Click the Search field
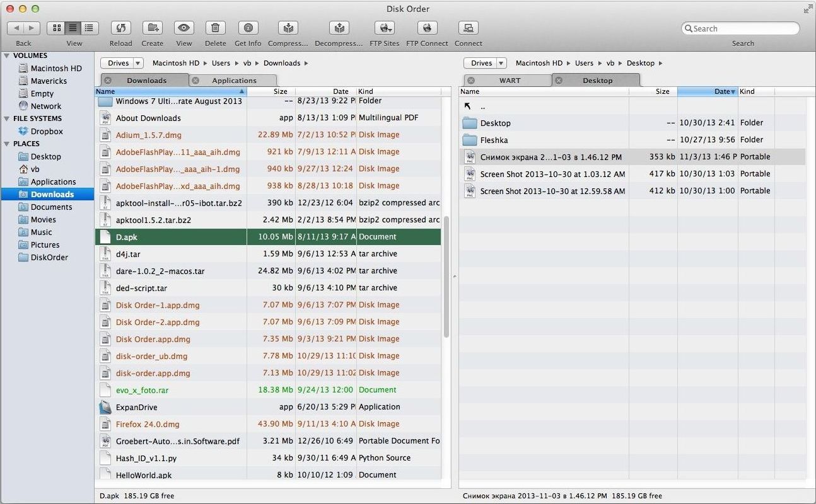Image resolution: width=816 pixels, height=504 pixels. (741, 28)
